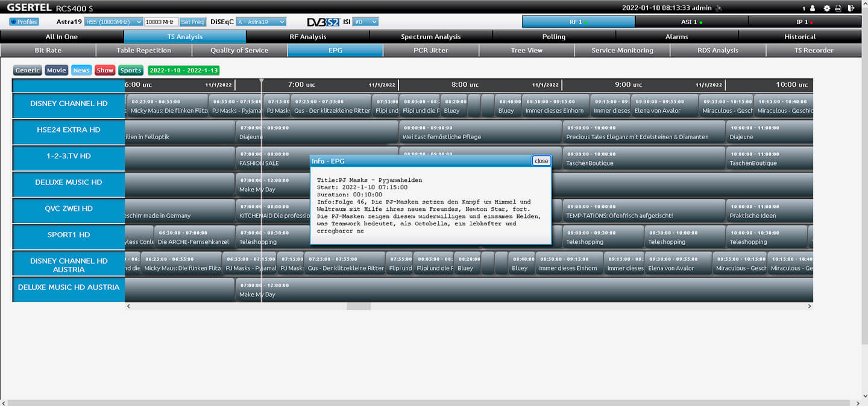Viewport: 868px width, 406px height.
Task: Open Die ARCHE-Fernsehkanzel programme on SPORT1
Action: pos(194,238)
